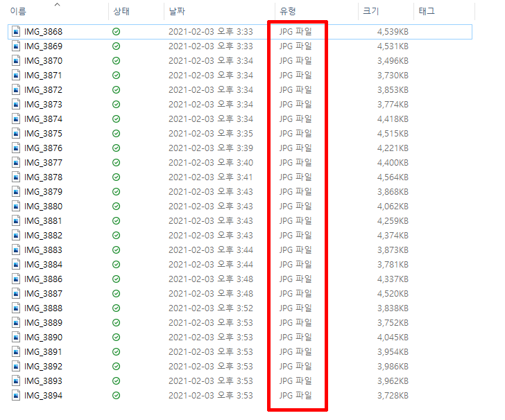505x420 pixels.
Task: Select file name IMG_3894
Action: coord(43,396)
